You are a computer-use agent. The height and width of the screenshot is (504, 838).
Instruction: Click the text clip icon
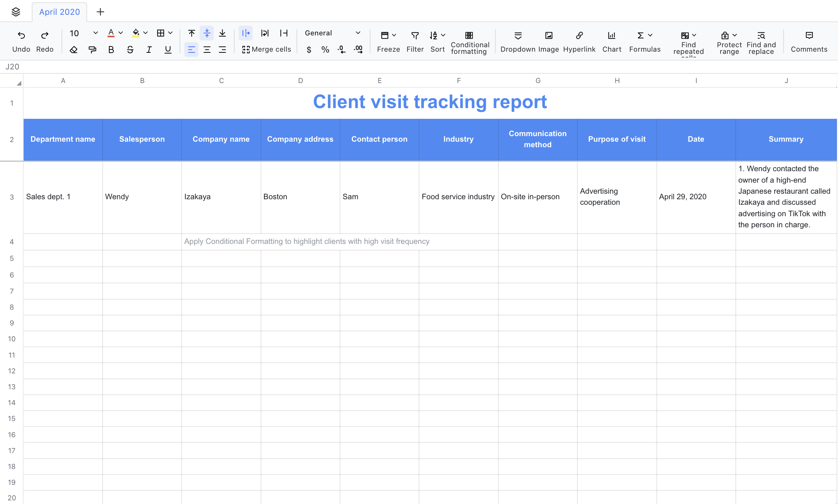pos(284,33)
